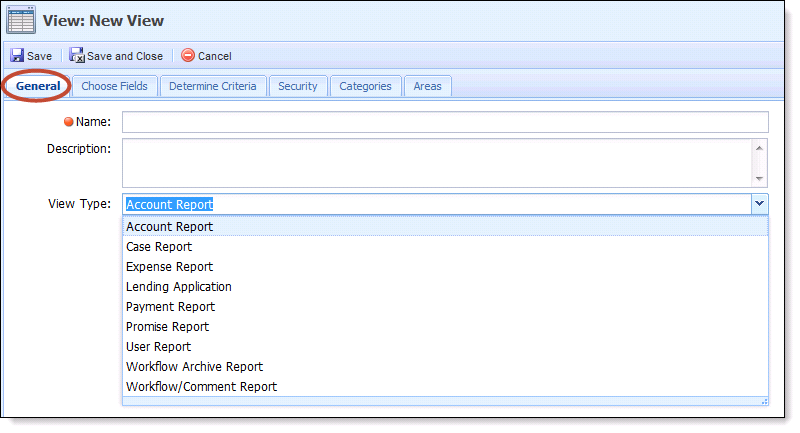Screen dimensions: 800x433
Task: Click the View table icon in header
Action: (x=21, y=20)
